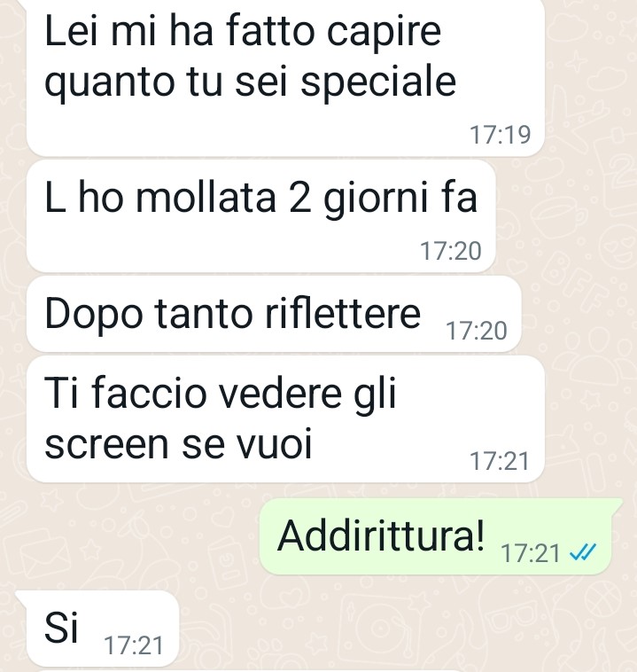Tap the word 'riflettere' in the third message

coord(343,313)
